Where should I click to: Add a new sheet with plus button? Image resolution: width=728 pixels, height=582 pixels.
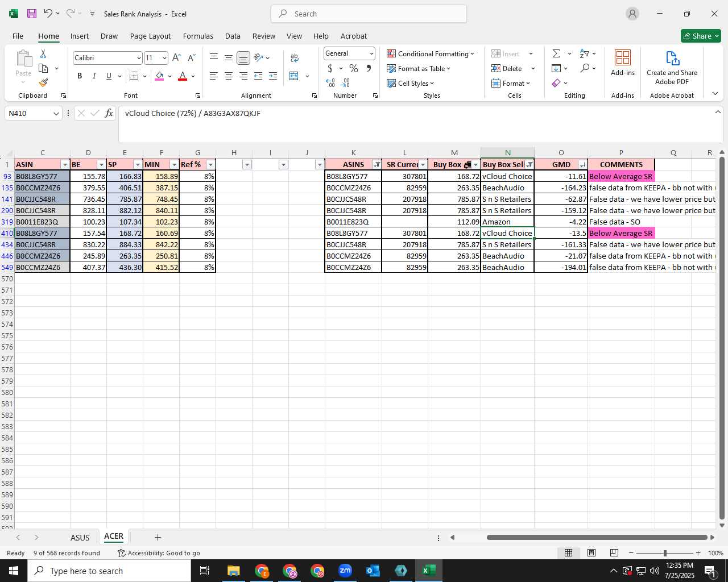tap(158, 537)
